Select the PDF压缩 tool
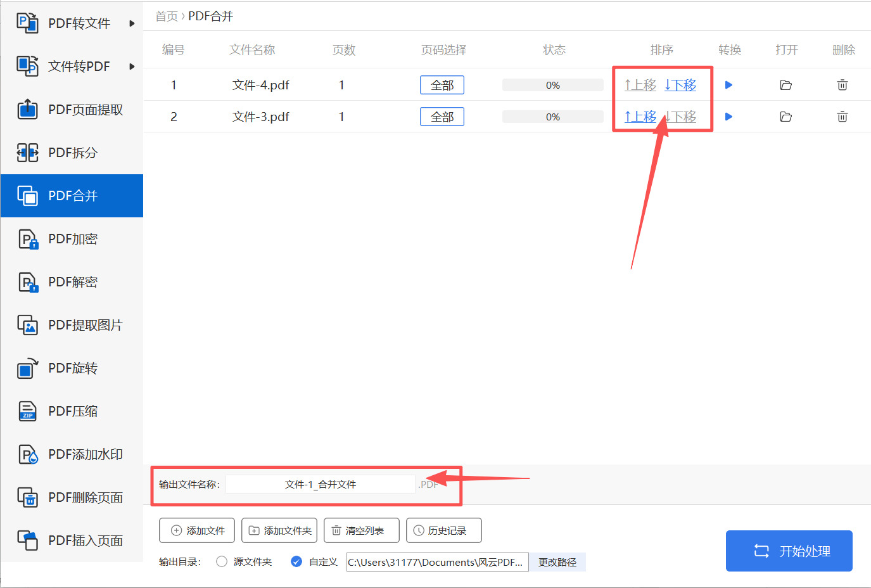Screen dimensions: 871x588 point(72,411)
